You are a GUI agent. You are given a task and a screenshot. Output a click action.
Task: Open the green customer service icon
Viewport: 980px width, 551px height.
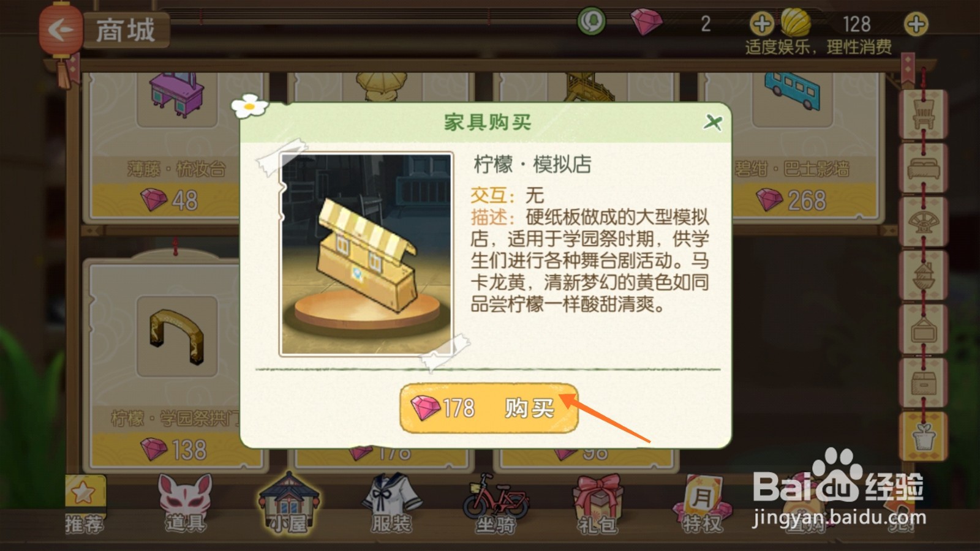click(592, 22)
